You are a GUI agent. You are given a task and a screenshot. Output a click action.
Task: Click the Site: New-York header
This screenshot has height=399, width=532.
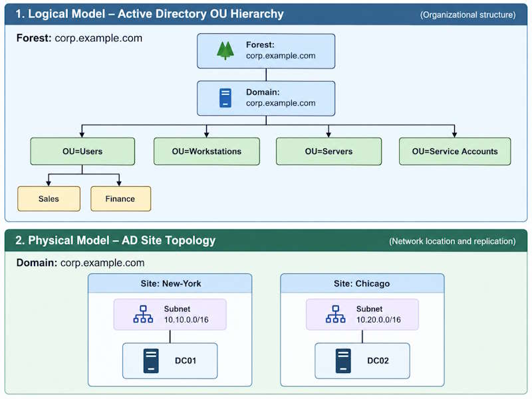click(x=170, y=283)
